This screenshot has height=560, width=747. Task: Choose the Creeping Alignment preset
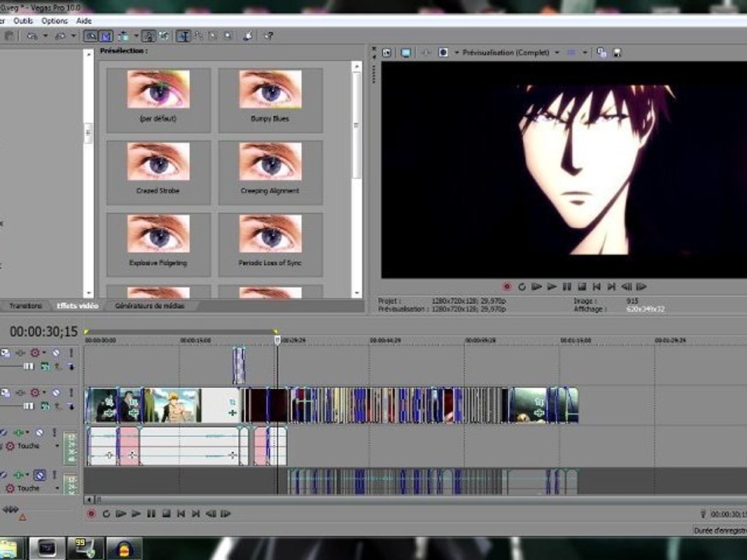[270, 173]
